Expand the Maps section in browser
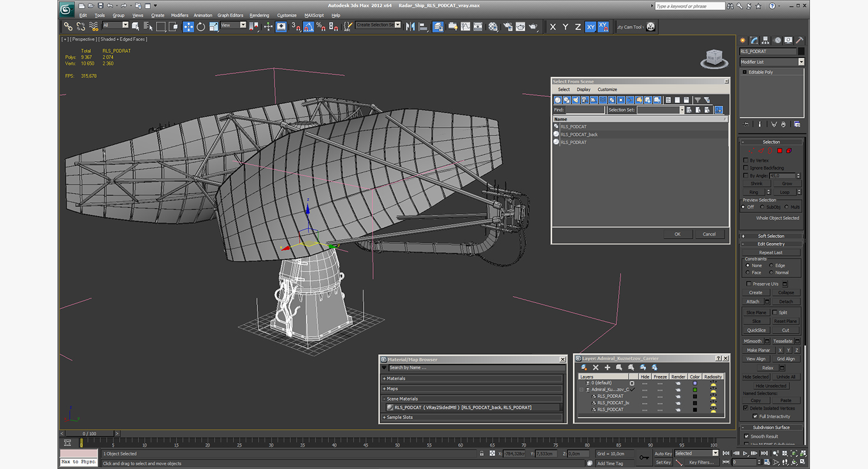868x469 pixels. tap(472, 389)
